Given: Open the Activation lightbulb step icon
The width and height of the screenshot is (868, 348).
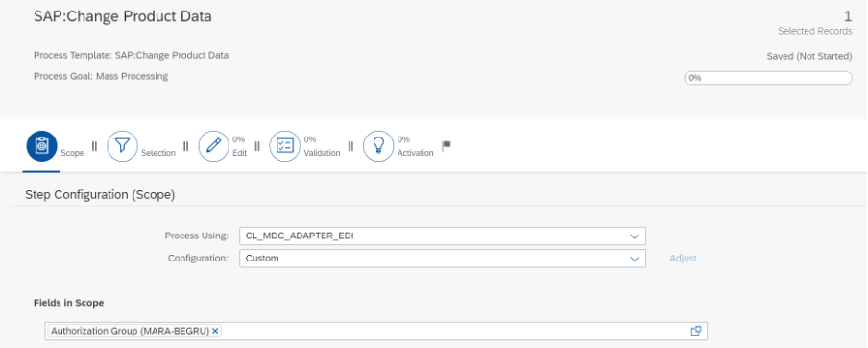Looking at the screenshot, I should [x=378, y=146].
